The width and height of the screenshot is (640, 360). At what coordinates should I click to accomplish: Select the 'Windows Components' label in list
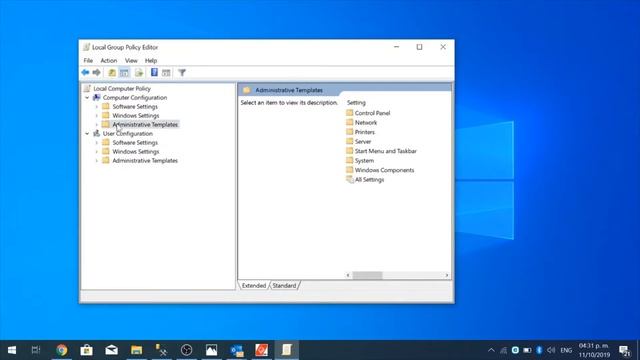click(x=384, y=170)
